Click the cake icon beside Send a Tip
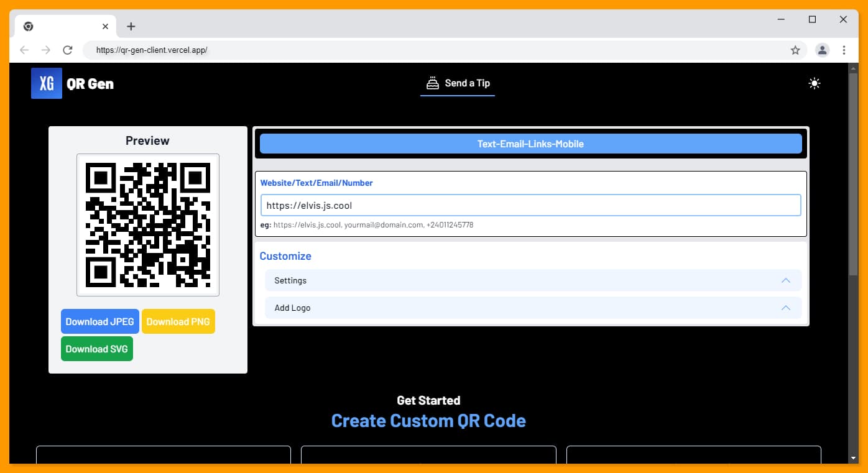The width and height of the screenshot is (868, 473). [433, 83]
